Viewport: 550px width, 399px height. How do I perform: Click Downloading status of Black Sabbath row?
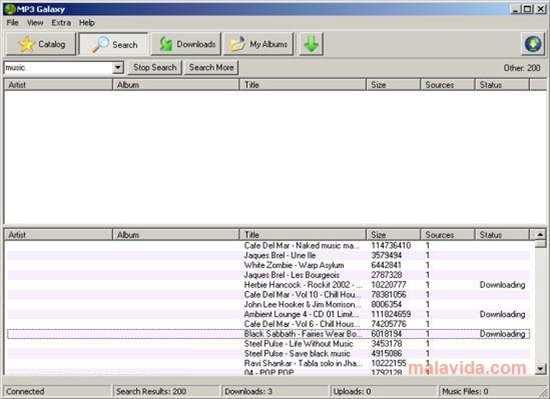502,334
